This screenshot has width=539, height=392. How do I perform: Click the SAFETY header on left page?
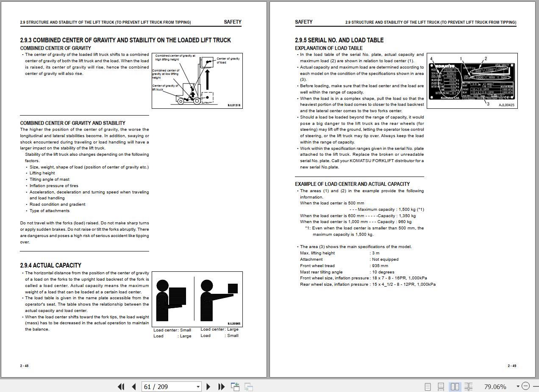233,22
